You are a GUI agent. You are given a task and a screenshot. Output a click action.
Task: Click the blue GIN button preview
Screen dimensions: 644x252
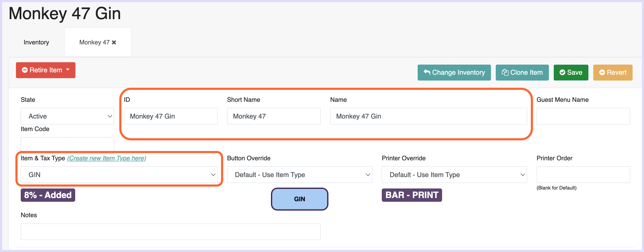(x=299, y=199)
